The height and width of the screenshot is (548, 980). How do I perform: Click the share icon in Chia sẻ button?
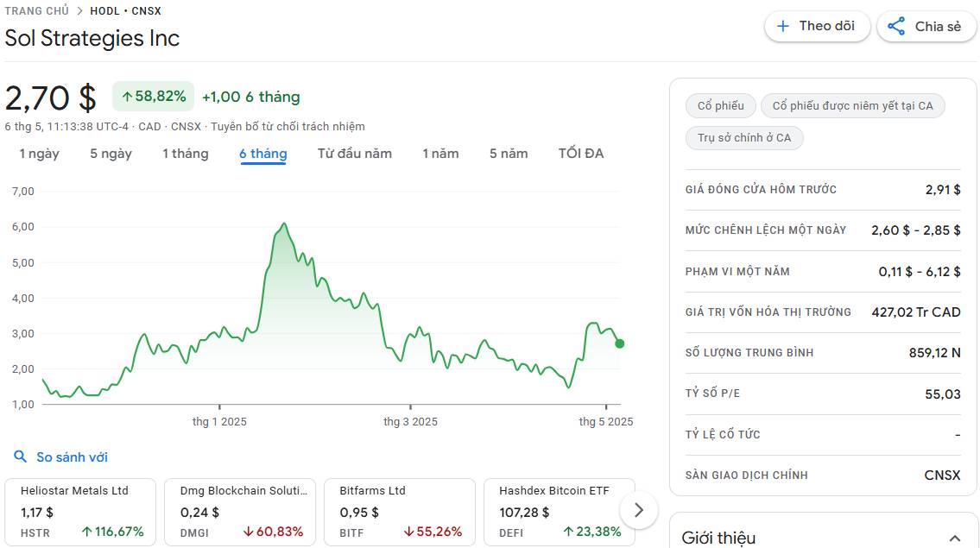[x=896, y=26]
